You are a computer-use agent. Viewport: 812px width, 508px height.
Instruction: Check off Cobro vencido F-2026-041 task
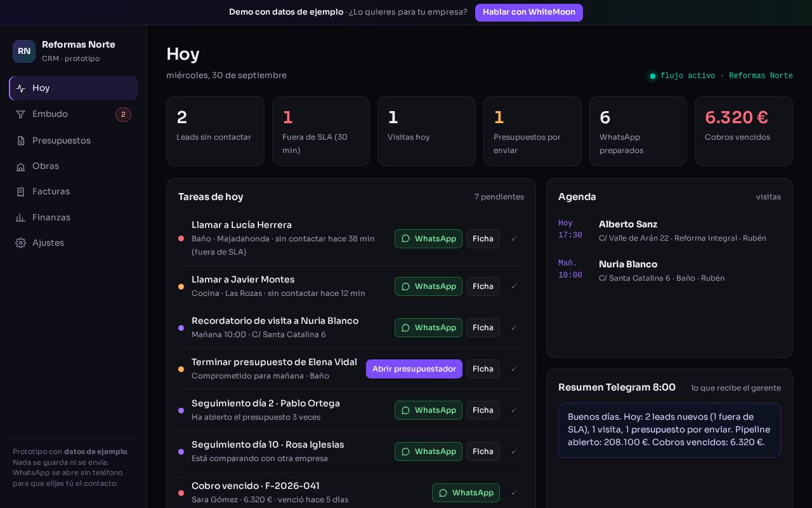514,493
